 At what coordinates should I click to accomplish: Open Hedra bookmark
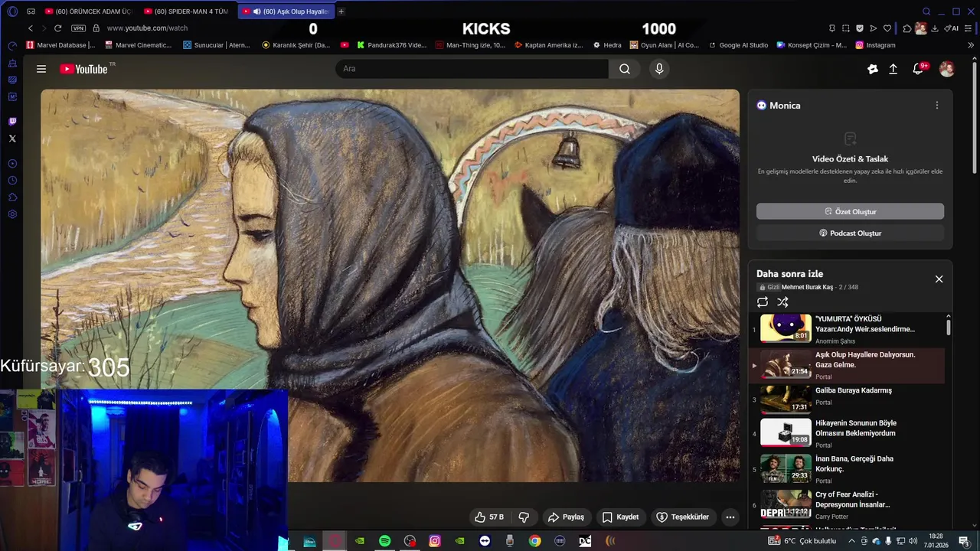[x=607, y=45]
